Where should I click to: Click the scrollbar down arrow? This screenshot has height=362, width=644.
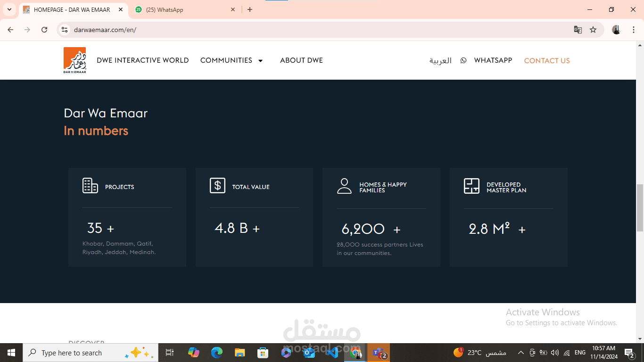(640, 338)
